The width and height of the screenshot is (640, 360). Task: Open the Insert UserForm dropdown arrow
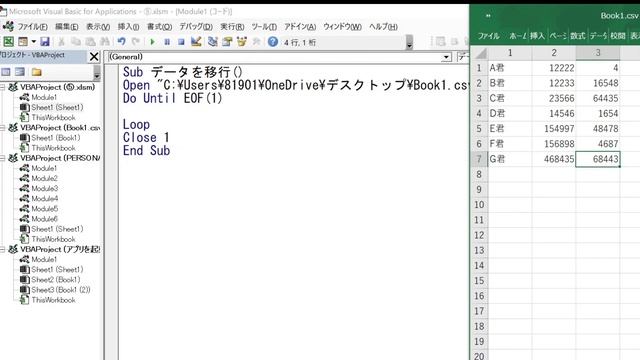point(33,42)
